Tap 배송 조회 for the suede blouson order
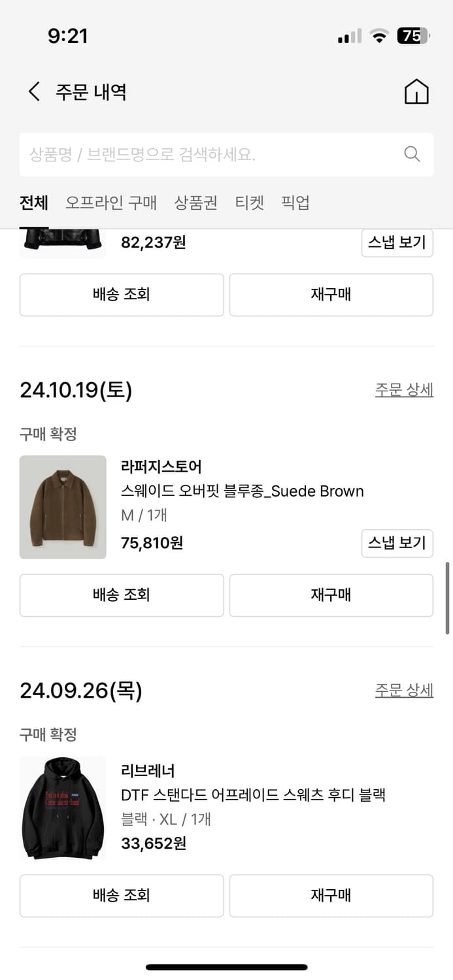This screenshot has width=453, height=980. [122, 595]
